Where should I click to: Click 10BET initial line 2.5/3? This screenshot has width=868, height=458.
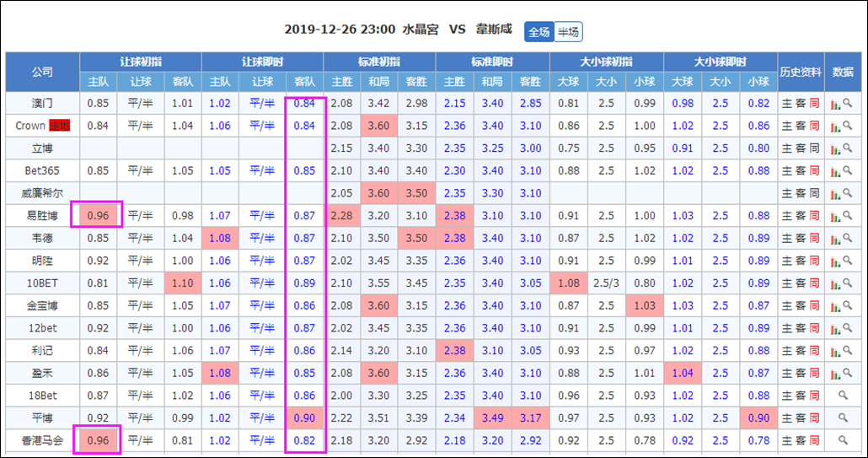point(607,283)
